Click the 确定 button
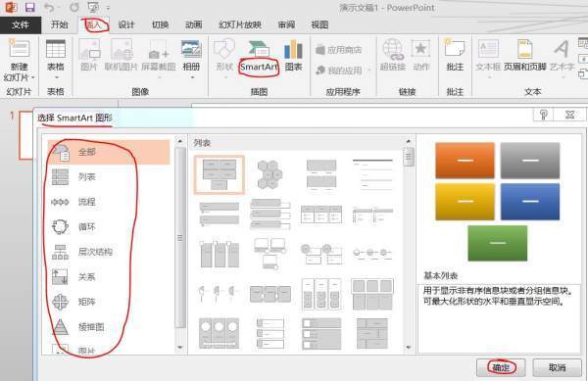The height and width of the screenshot is (381, 588). [x=501, y=367]
